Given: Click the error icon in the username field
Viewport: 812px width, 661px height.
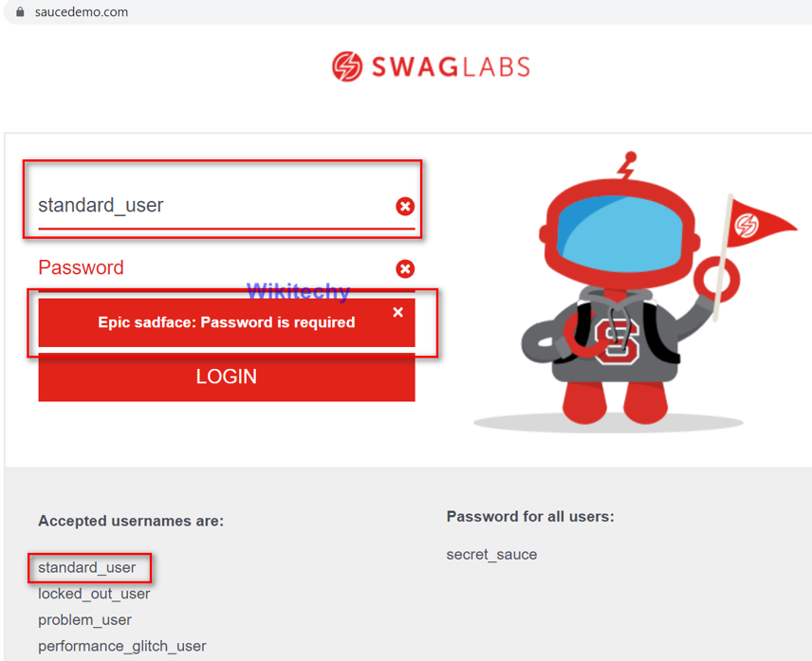Looking at the screenshot, I should pyautogui.click(x=405, y=207).
